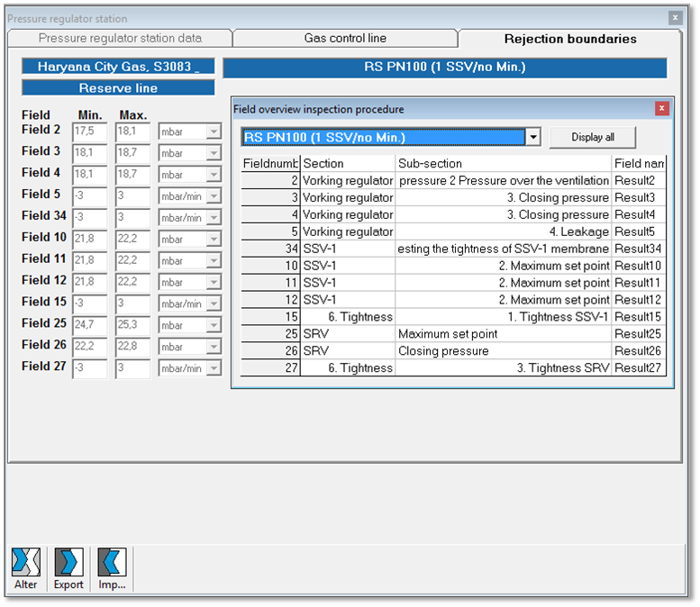
Task: Open the RS PN100 procedure dropdown
Action: (532, 137)
